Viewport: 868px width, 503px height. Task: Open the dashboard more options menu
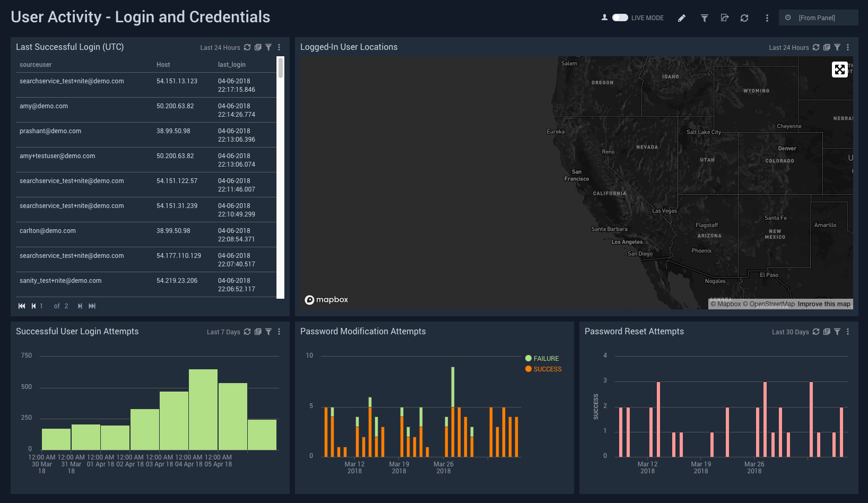pyautogui.click(x=767, y=18)
